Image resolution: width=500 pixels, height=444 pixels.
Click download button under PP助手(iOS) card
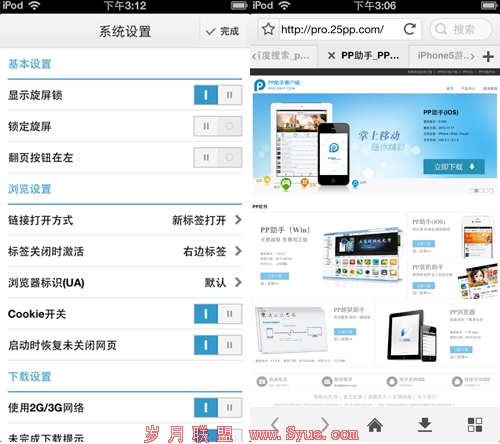[423, 243]
